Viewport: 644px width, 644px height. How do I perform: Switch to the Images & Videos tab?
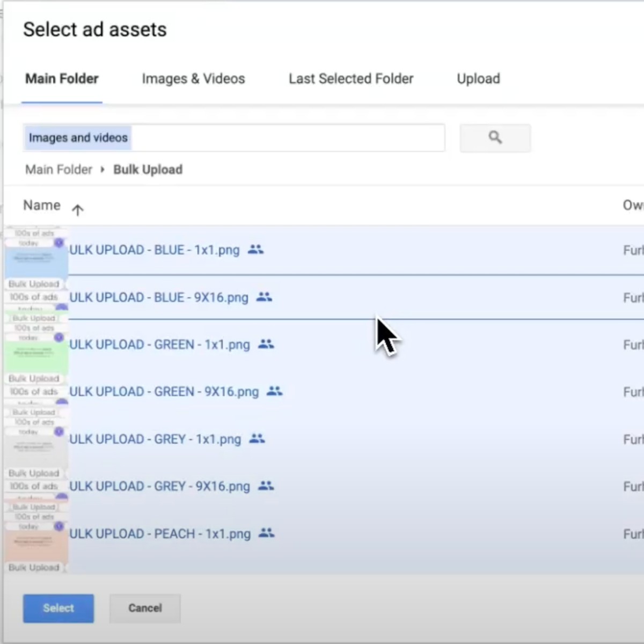(x=193, y=79)
